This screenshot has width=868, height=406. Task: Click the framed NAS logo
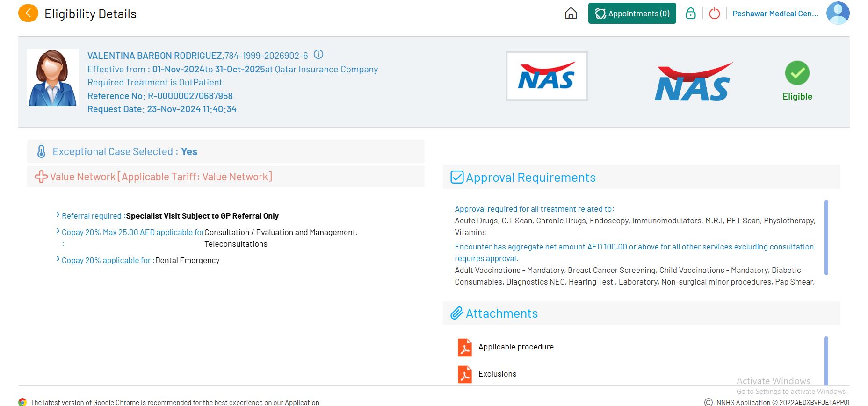[546, 76]
